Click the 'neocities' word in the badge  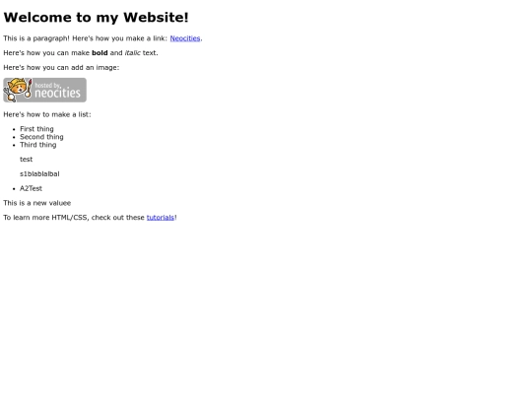tap(58, 93)
